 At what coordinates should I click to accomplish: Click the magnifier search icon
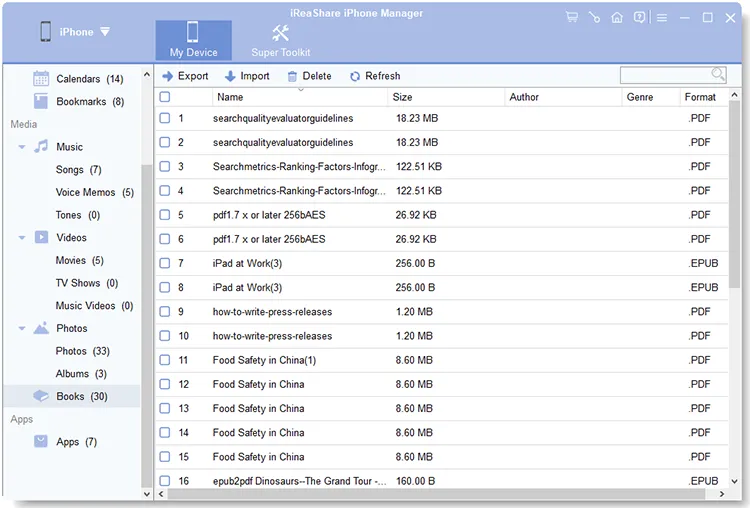(x=718, y=75)
